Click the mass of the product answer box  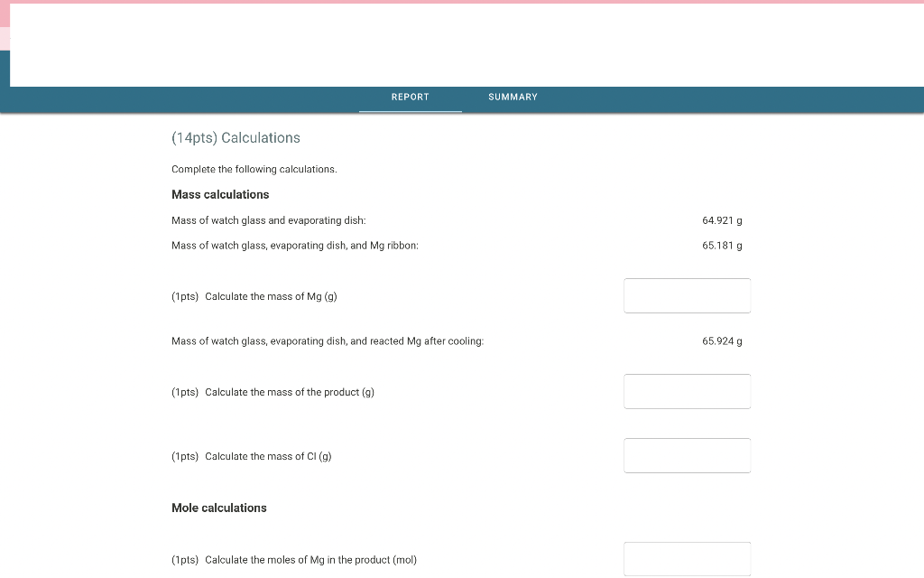687,391
